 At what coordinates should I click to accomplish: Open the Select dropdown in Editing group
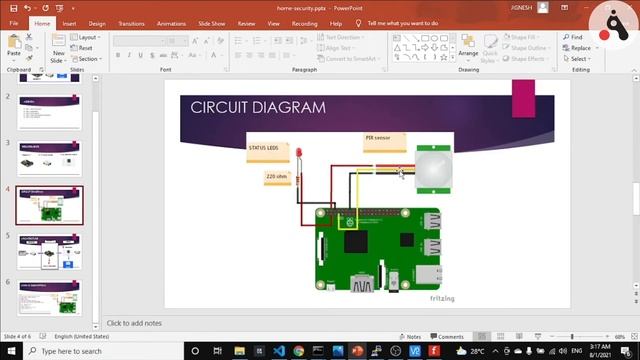(577, 59)
